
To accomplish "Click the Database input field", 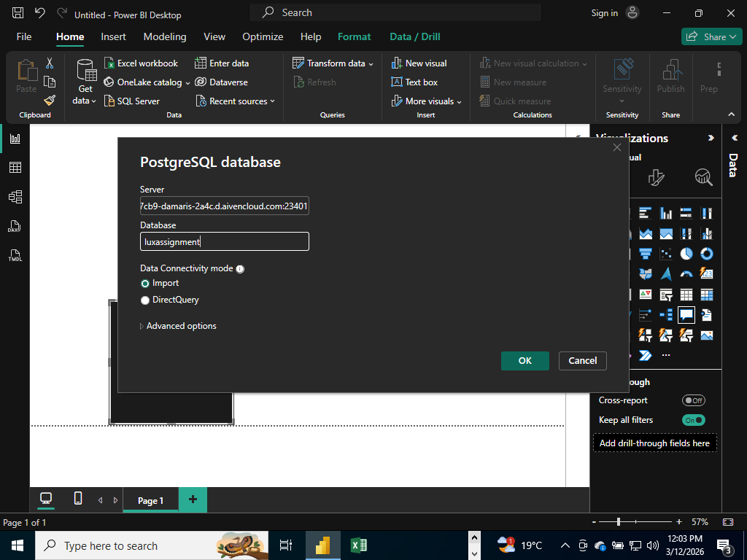I will pos(225,241).
